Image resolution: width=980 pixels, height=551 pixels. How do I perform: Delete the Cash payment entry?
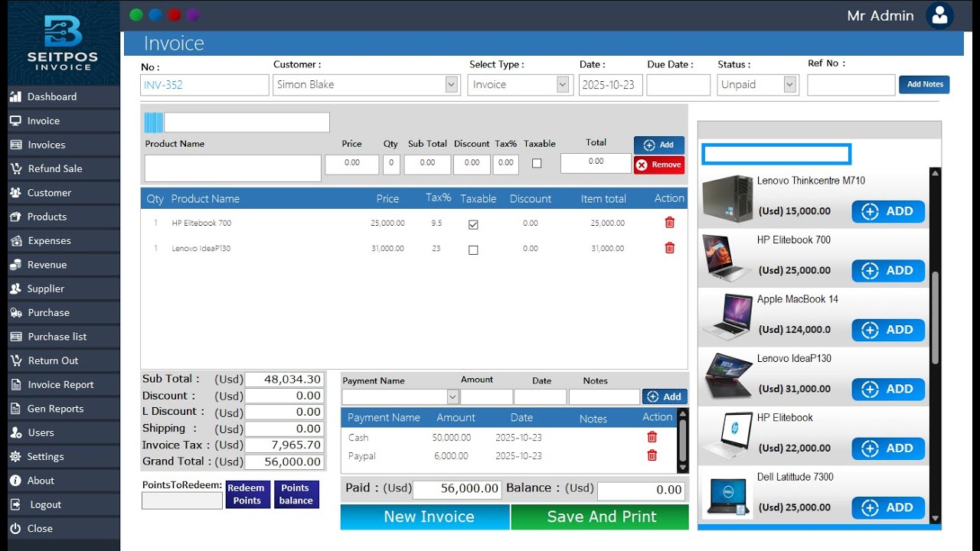[652, 437]
